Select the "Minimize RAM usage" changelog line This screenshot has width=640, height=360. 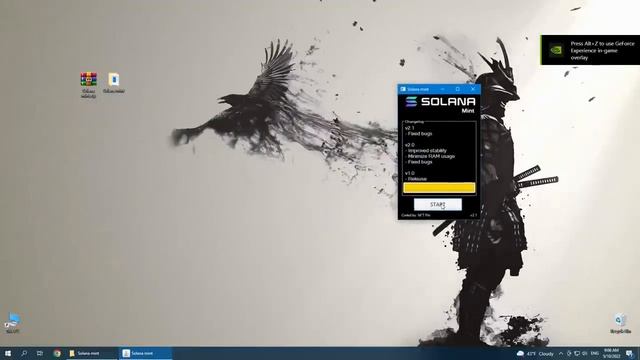pyautogui.click(x=430, y=156)
